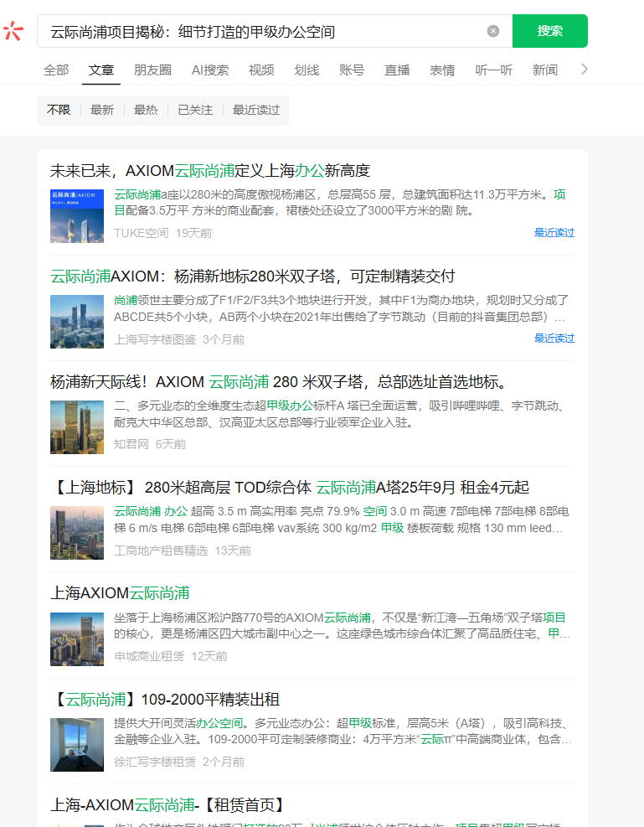The image size is (644, 827).
Task: Filter results by 最近读过
Action: pyautogui.click(x=256, y=110)
